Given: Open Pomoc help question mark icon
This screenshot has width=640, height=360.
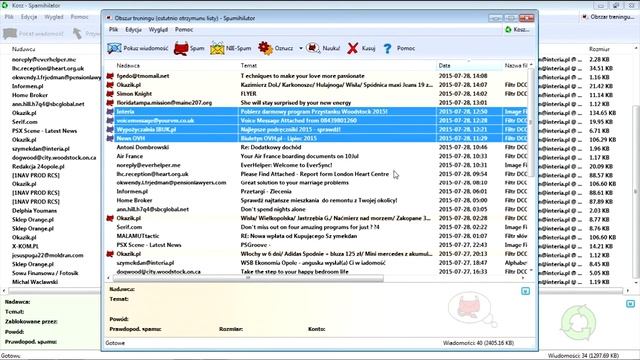Looking at the screenshot, I should (x=387, y=48).
